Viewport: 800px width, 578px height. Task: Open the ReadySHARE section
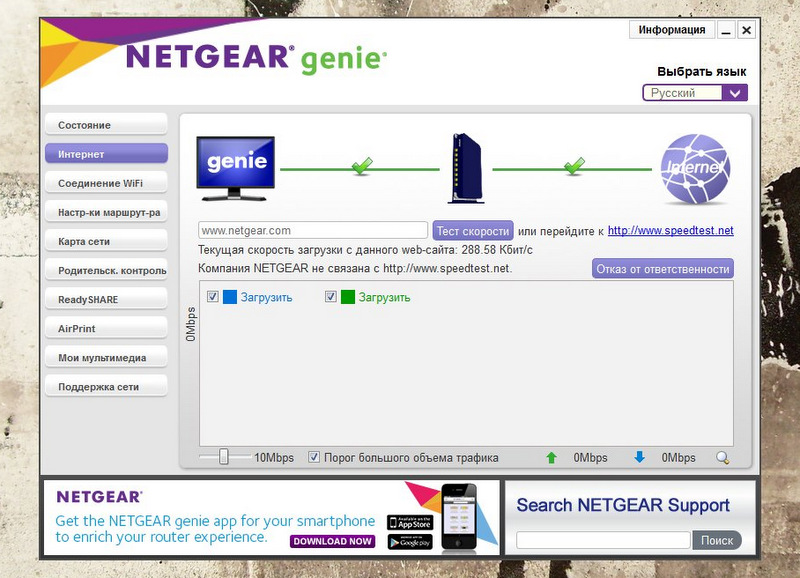pos(106,299)
